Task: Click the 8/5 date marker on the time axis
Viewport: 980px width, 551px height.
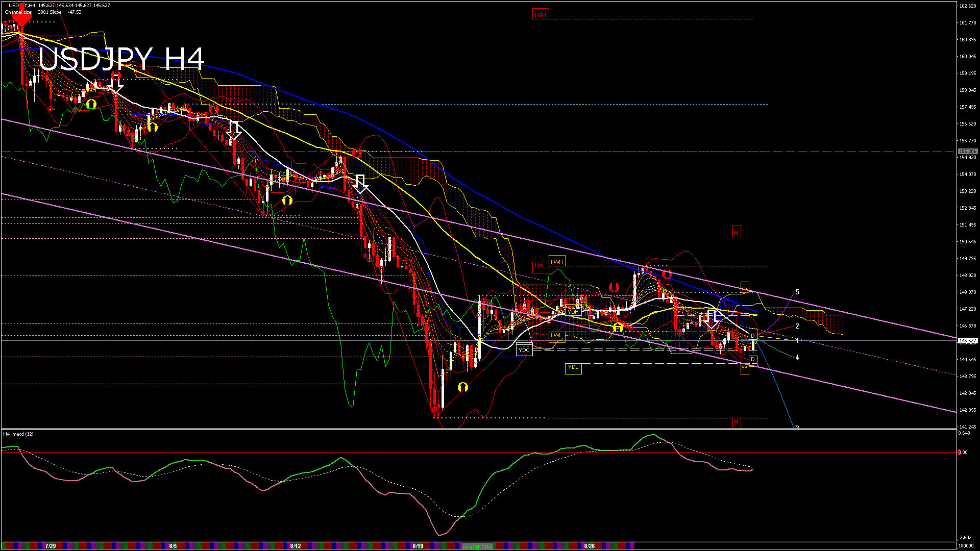Action: pos(173,546)
